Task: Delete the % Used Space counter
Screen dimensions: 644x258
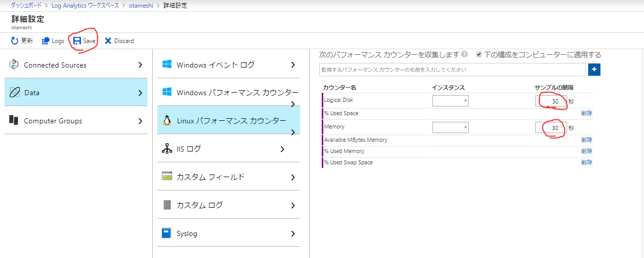Action: click(587, 113)
